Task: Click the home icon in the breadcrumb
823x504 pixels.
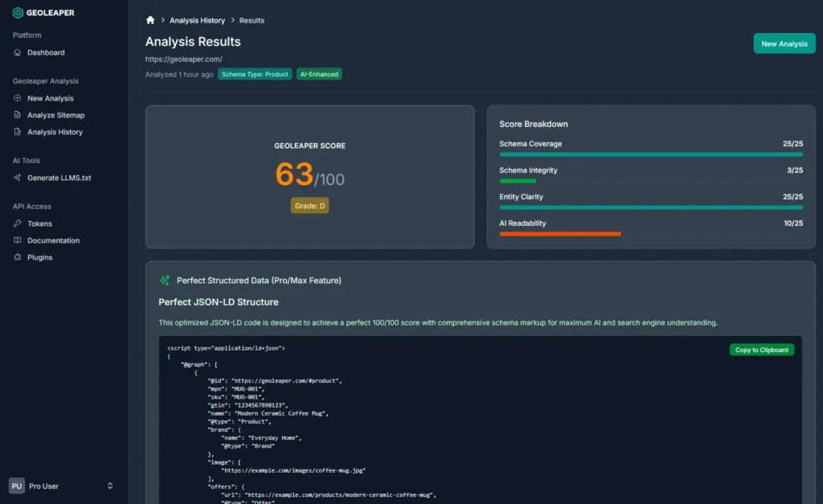Action: pos(149,19)
